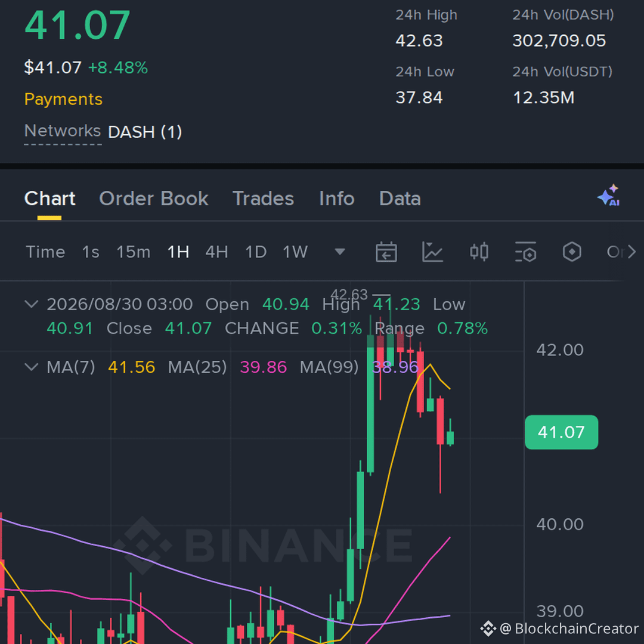Collapse the MA indicator row chevron
Screen dimensions: 644x644
point(32,367)
